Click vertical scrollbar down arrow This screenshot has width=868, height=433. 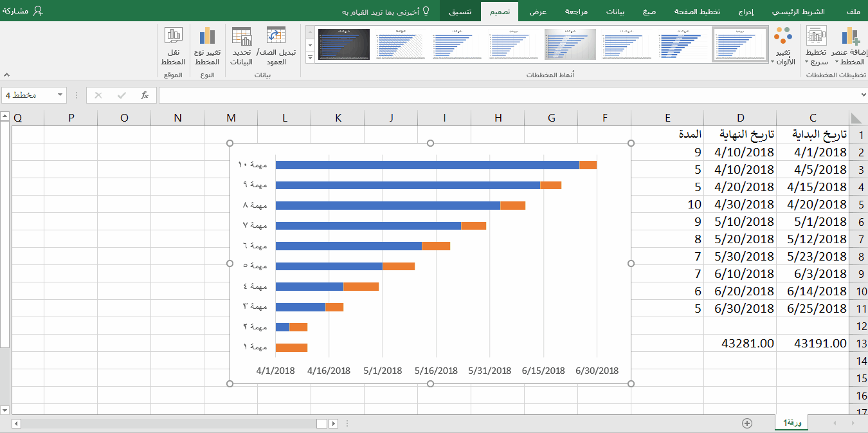point(5,410)
